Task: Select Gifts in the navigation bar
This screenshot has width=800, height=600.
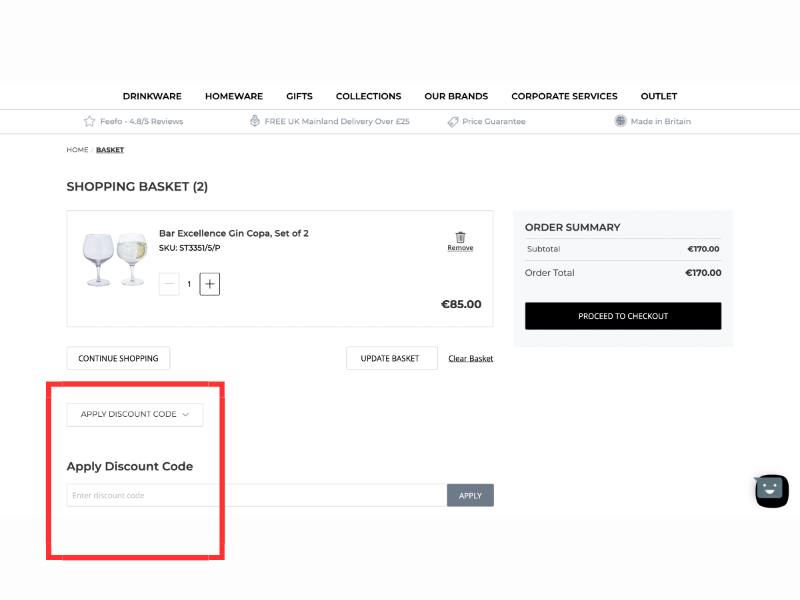Action: [x=299, y=96]
